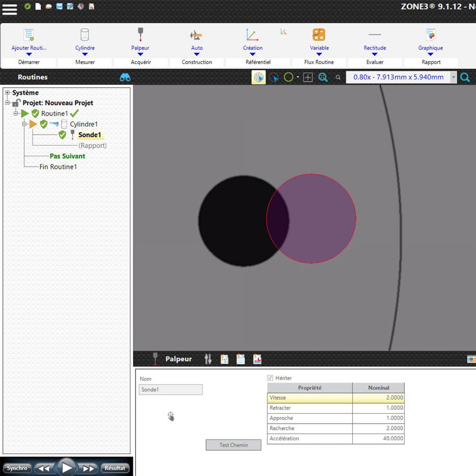Click the crosshair square icon

tap(308, 77)
